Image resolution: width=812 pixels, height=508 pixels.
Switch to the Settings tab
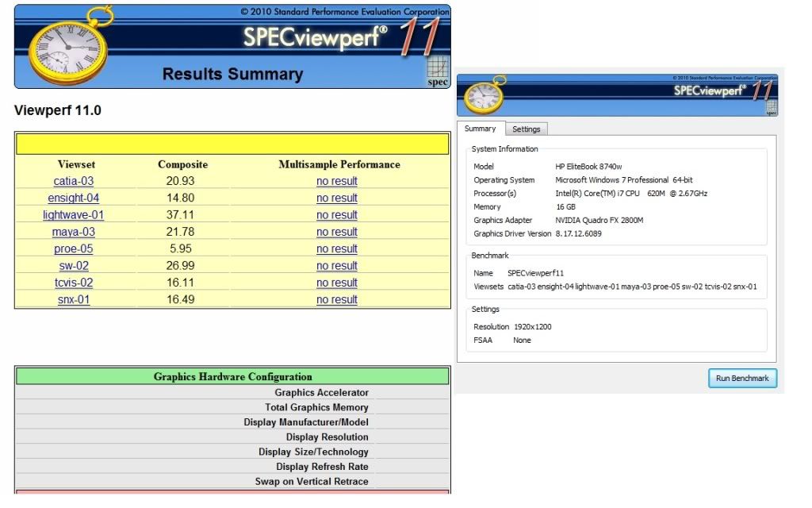pos(527,129)
